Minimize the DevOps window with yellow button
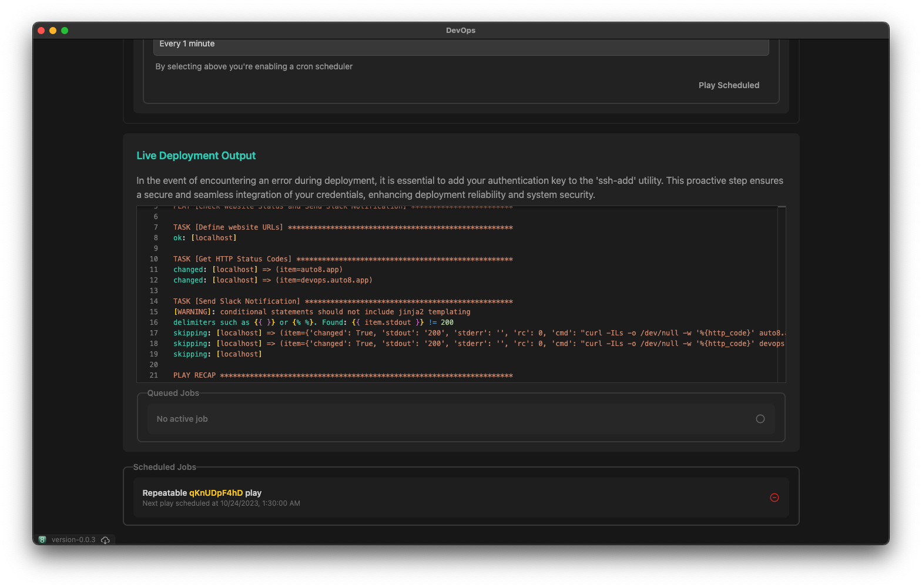 (x=53, y=31)
